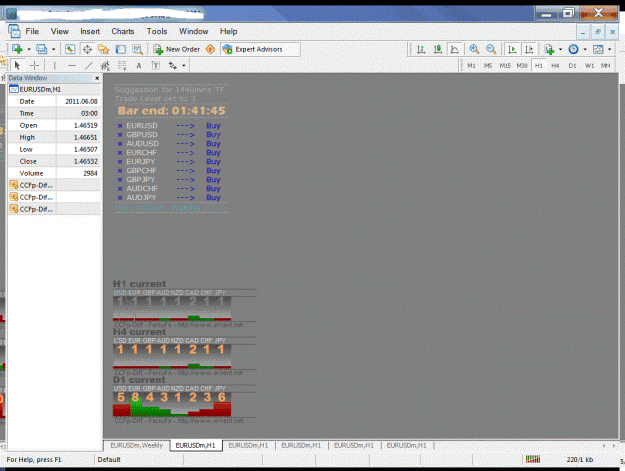
Task: Select the M15 timeframe
Action: click(505, 65)
